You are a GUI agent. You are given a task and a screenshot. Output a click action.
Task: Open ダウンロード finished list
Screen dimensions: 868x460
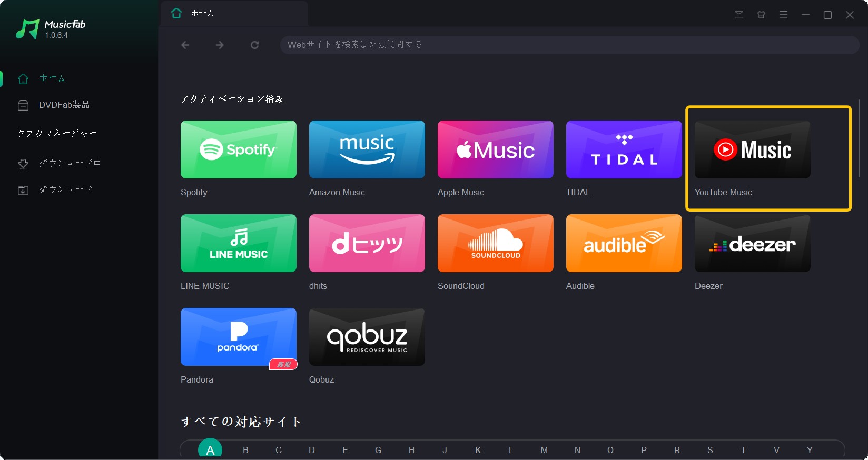click(x=79, y=189)
